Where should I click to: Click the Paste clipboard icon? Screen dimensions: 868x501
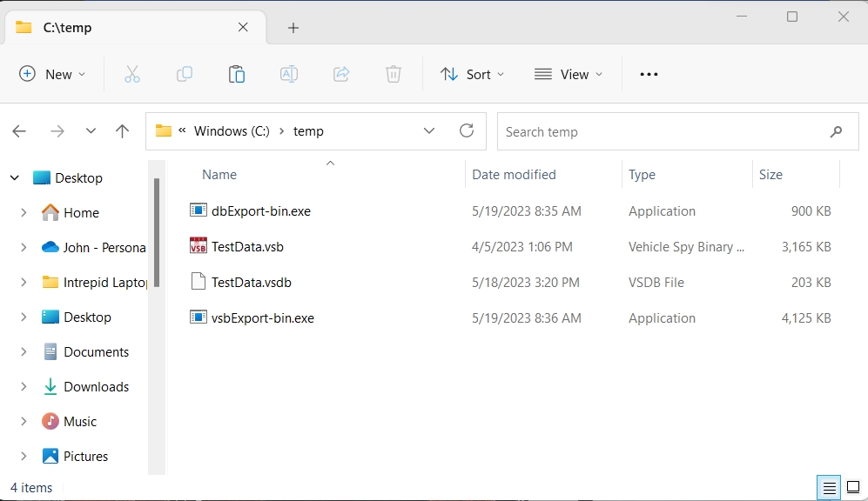[237, 75]
